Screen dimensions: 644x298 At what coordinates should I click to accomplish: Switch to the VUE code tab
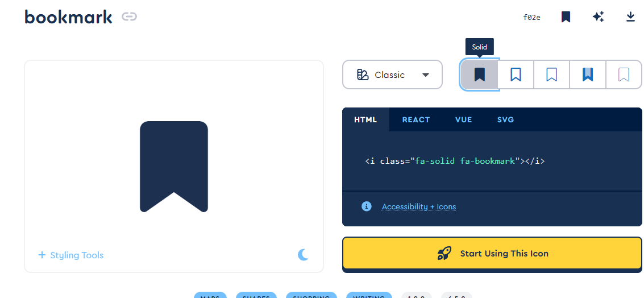pyautogui.click(x=464, y=119)
